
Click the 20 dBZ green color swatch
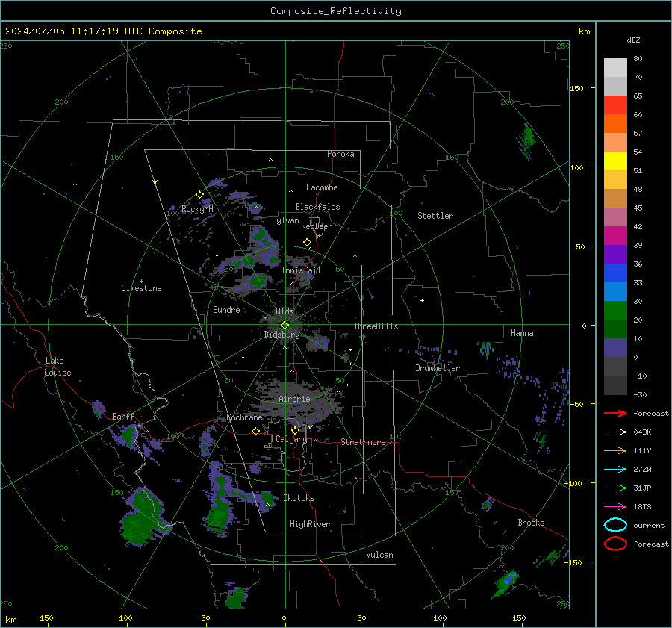615,329
